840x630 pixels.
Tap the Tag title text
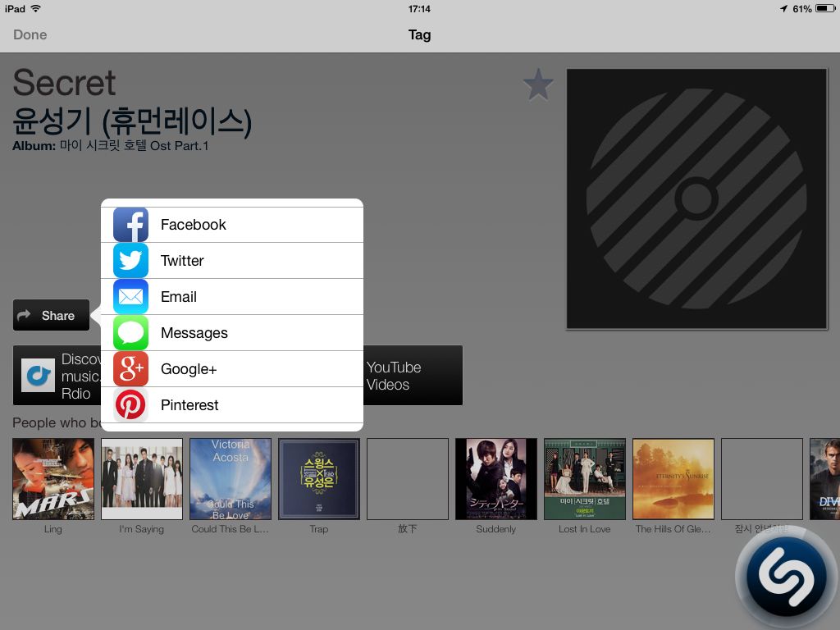click(x=419, y=34)
